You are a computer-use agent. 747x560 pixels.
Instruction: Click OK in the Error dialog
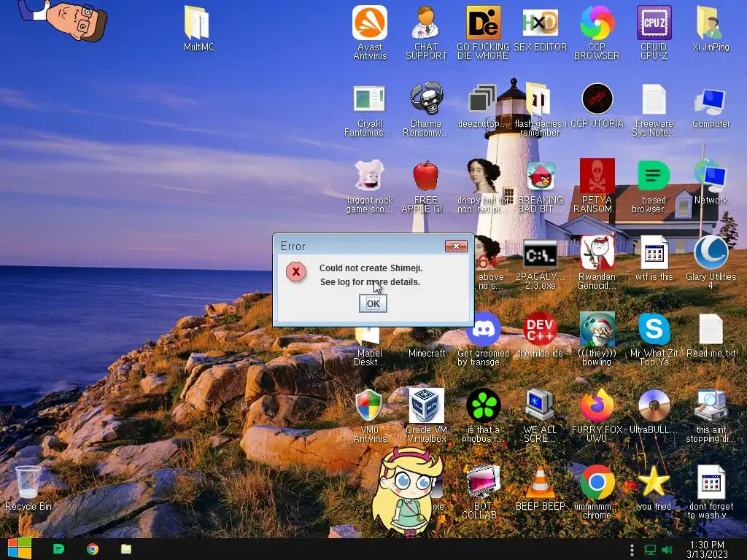373,303
